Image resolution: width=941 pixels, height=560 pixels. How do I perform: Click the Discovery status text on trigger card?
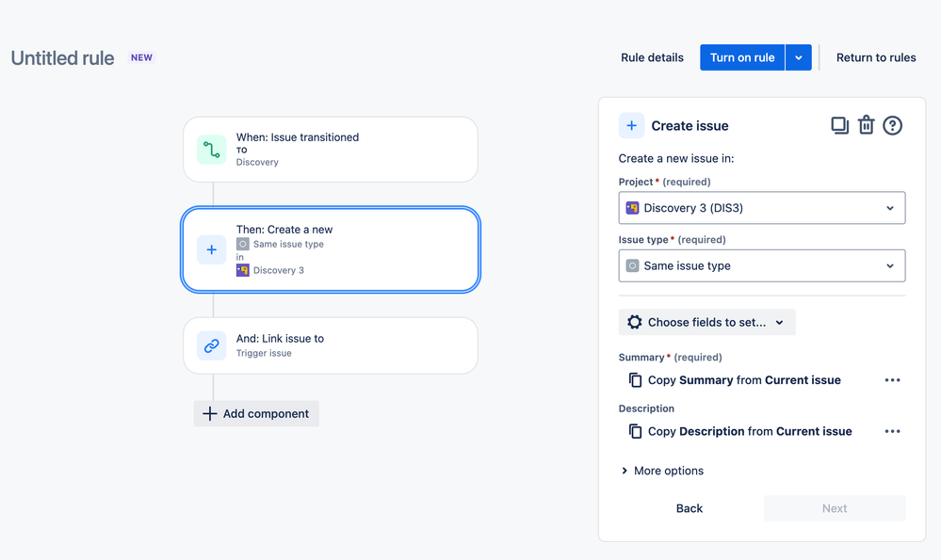coord(257,162)
